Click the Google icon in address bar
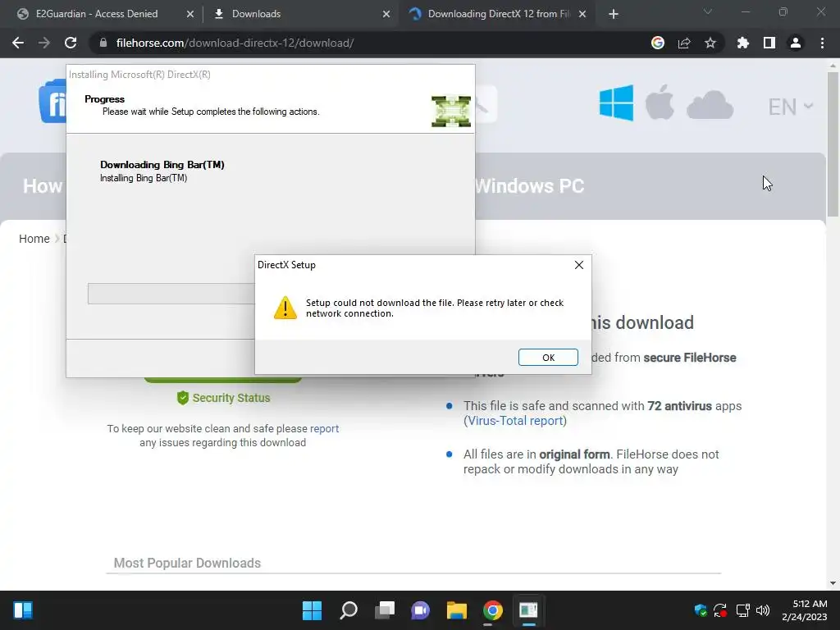This screenshot has width=840, height=630. click(x=658, y=43)
